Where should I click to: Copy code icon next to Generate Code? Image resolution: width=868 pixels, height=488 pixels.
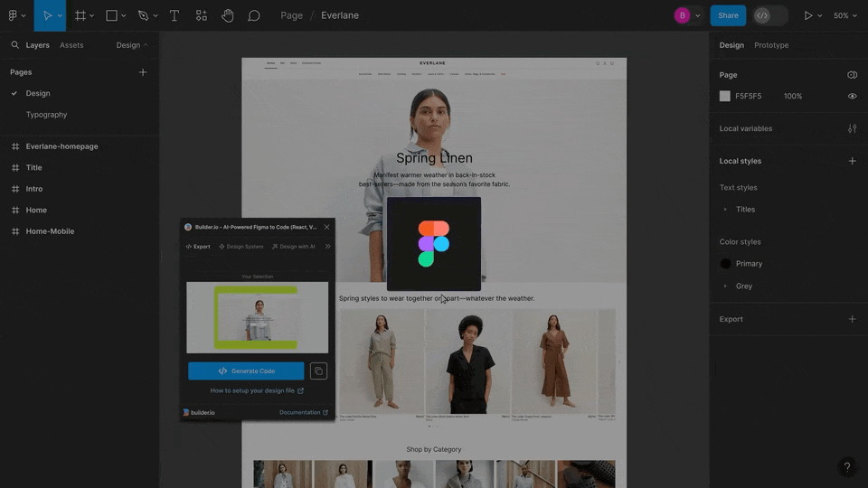pyautogui.click(x=318, y=371)
